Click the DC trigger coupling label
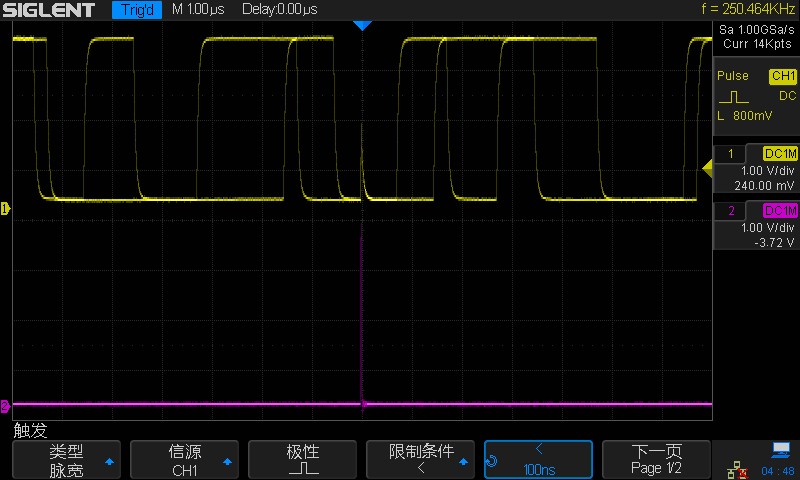The image size is (800, 480). (x=787, y=96)
